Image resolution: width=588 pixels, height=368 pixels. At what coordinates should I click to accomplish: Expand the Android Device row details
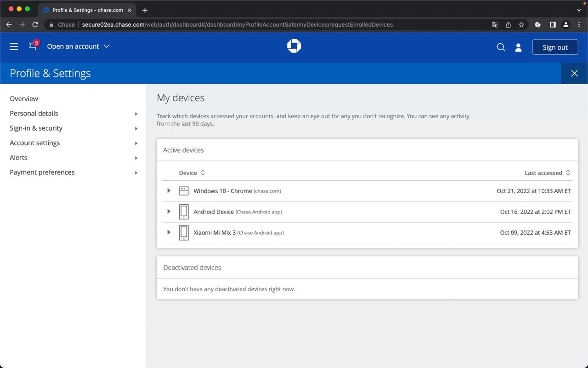click(169, 212)
